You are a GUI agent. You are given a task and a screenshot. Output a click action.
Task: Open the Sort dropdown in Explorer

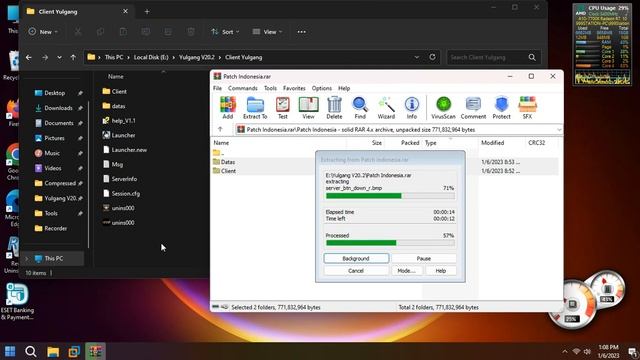(225, 32)
